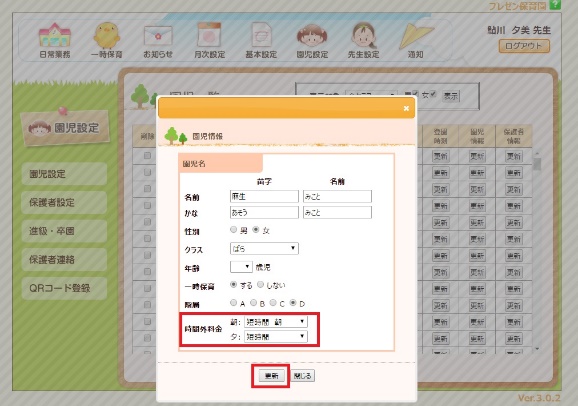Click the 更新 button in dialog

click(271, 376)
